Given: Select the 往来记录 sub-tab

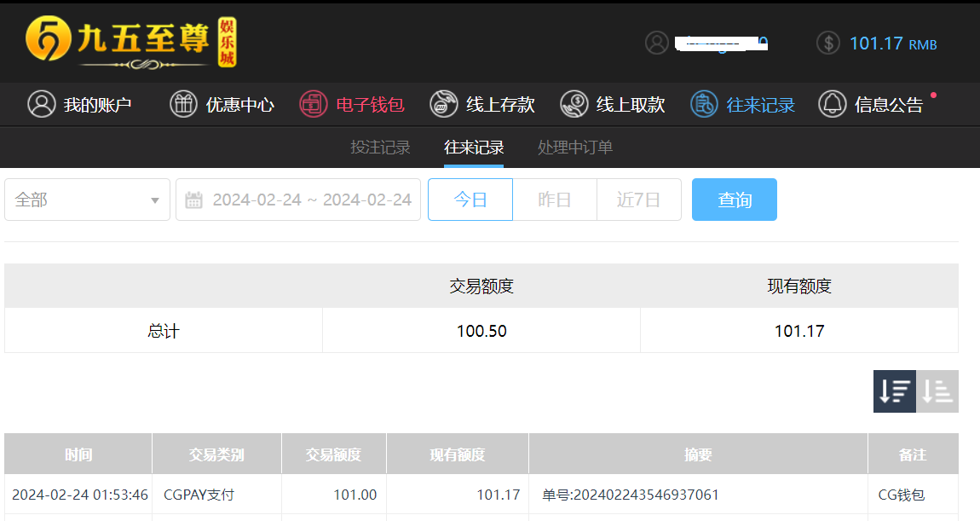Looking at the screenshot, I should [474, 147].
